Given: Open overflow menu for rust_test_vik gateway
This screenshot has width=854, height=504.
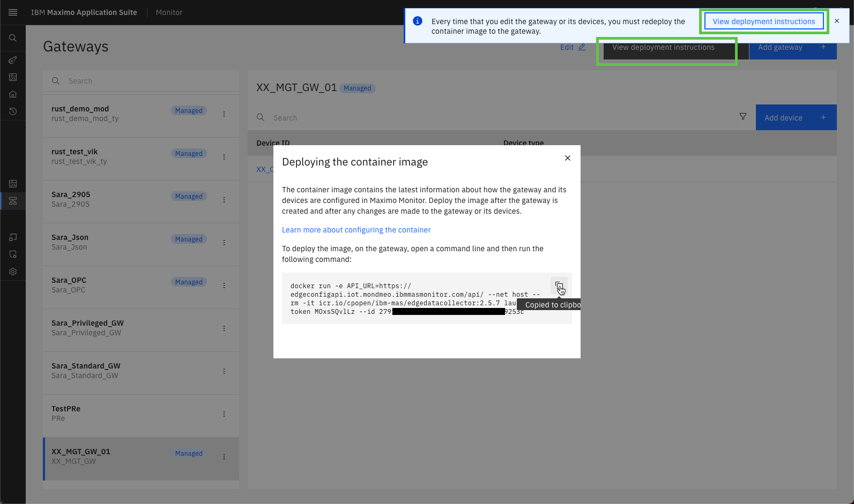Looking at the screenshot, I should (x=224, y=157).
